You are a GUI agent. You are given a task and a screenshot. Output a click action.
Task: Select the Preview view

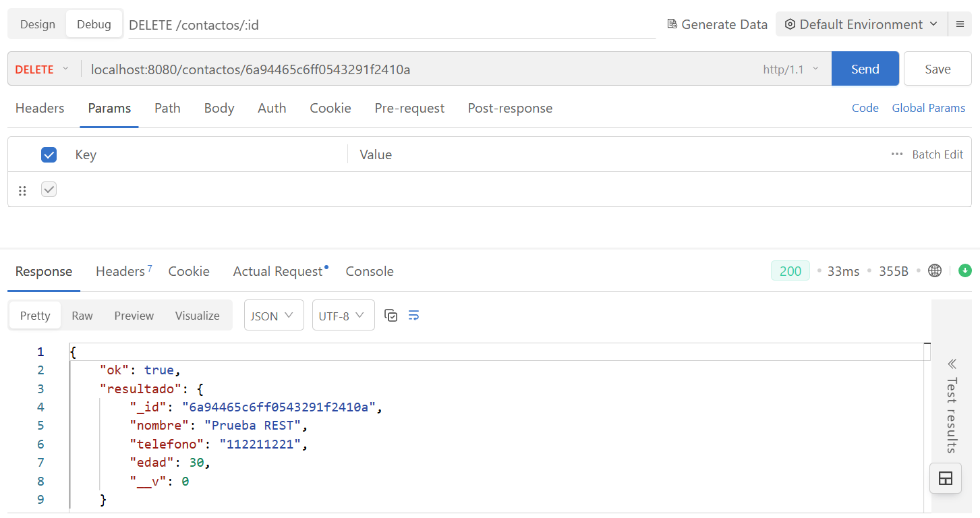click(134, 315)
